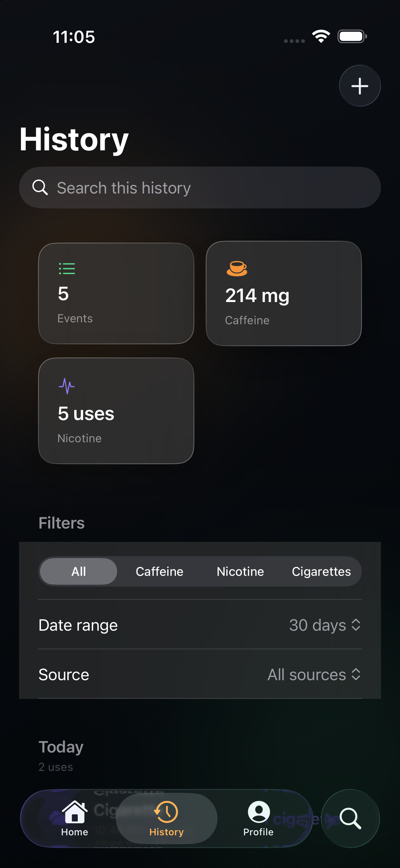400x868 pixels.
Task: Switch filter to Nicotine
Action: (x=240, y=571)
